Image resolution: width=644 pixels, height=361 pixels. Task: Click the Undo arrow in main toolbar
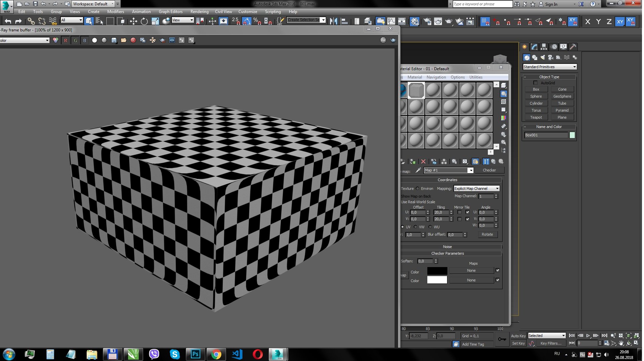click(x=8, y=21)
